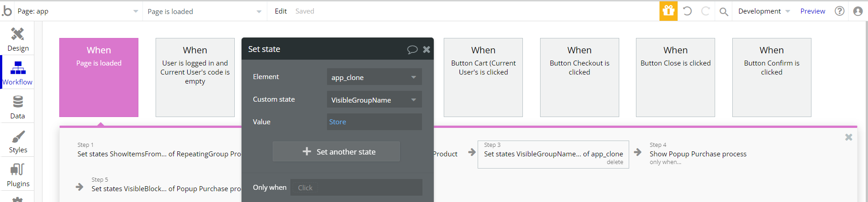Open Custom state dropdown VisibleGroupName

(374, 99)
